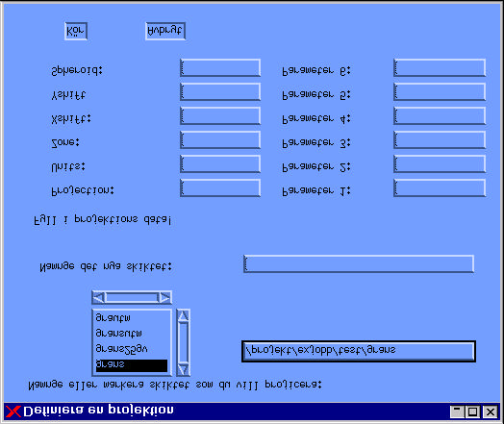
Task: Click the horizontal scrollbar thumb by the layer list
Action: [132, 298]
